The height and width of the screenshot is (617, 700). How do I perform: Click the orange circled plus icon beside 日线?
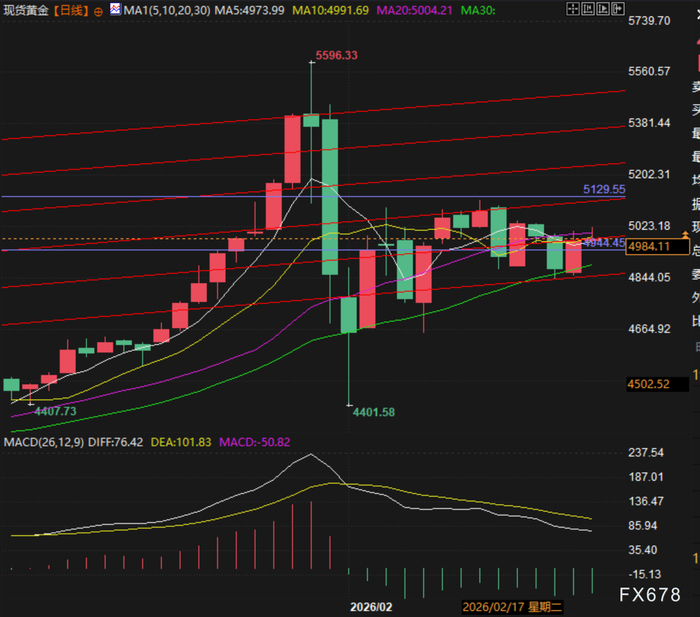(98, 12)
